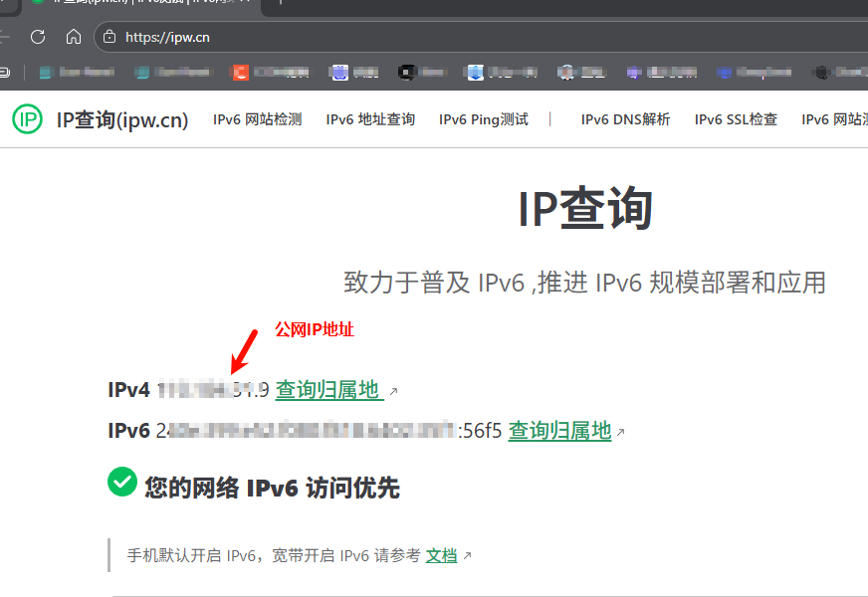868x597 pixels.
Task: Click the green checkmark icon beside IPv6 访问优先
Action: [122, 482]
